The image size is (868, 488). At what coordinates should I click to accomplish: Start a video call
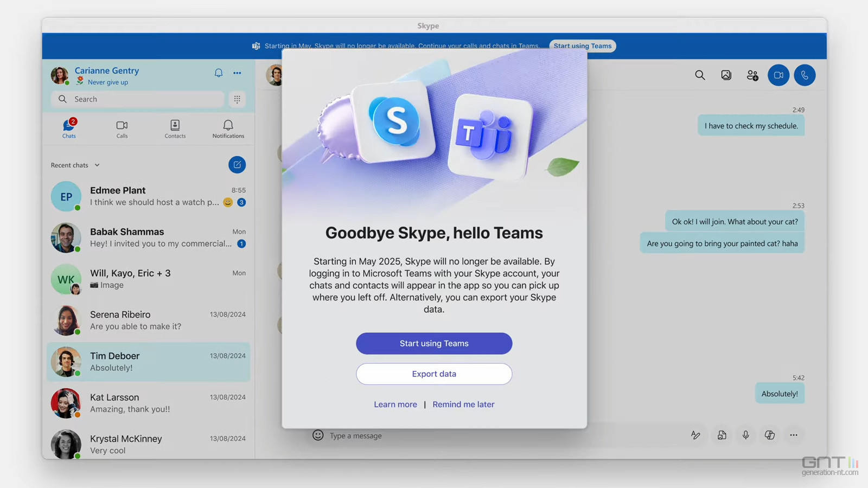pyautogui.click(x=778, y=75)
